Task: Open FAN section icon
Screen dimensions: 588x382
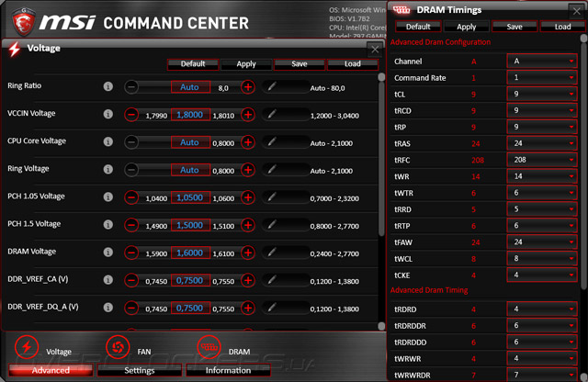Action: (118, 347)
